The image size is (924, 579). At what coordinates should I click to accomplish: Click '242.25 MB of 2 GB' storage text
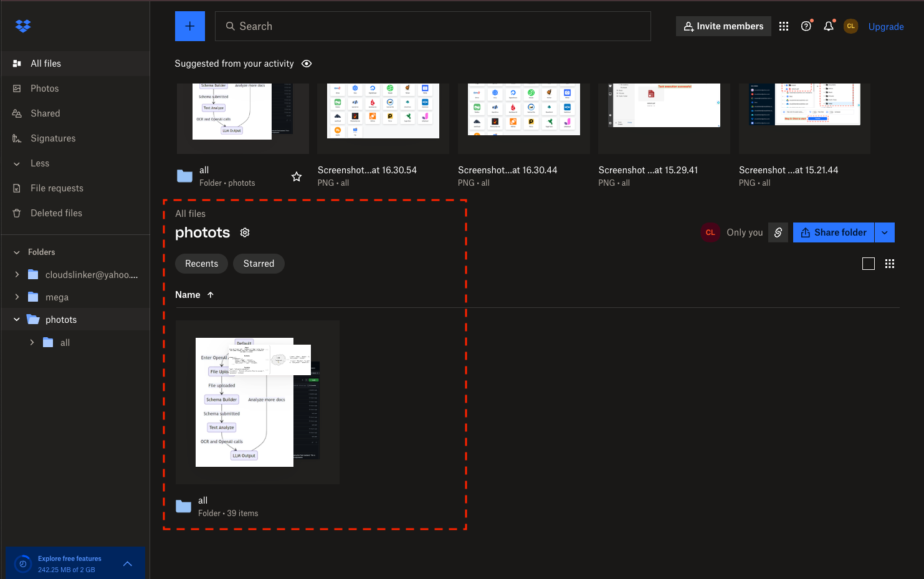tap(67, 570)
